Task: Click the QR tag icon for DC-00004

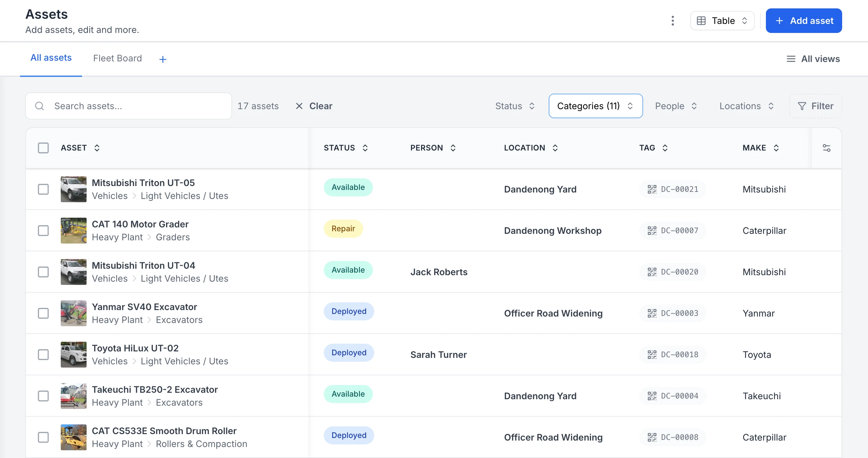Action: 652,396
